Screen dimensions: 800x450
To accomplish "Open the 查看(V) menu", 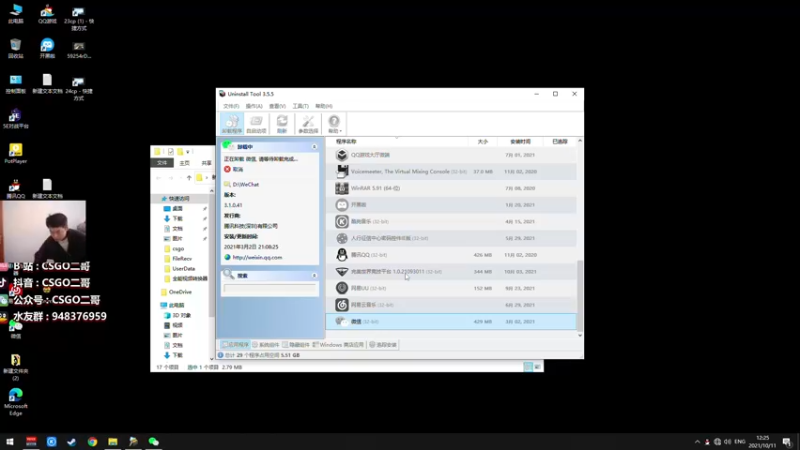I will click(277, 106).
